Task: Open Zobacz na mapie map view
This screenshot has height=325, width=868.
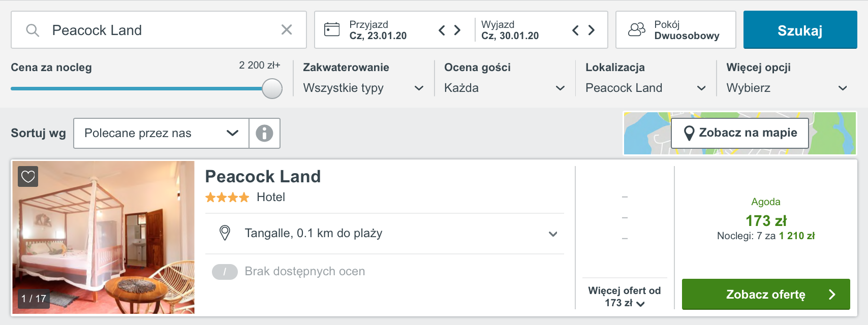Action: coord(740,133)
